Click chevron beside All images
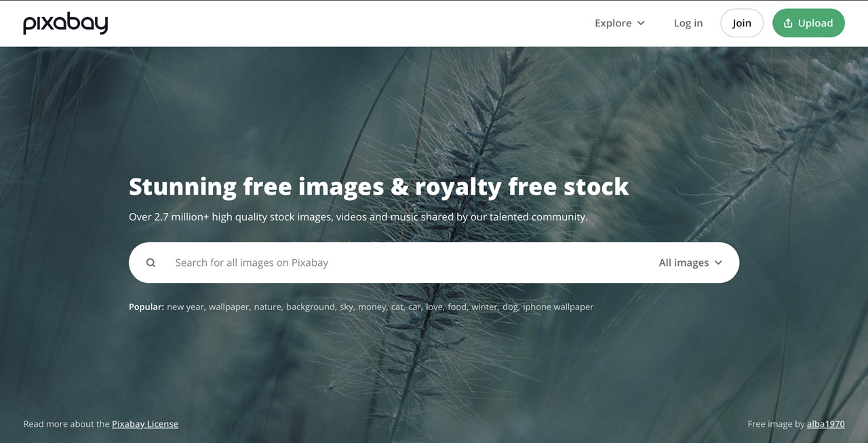Image resolution: width=868 pixels, height=443 pixels. click(x=718, y=263)
